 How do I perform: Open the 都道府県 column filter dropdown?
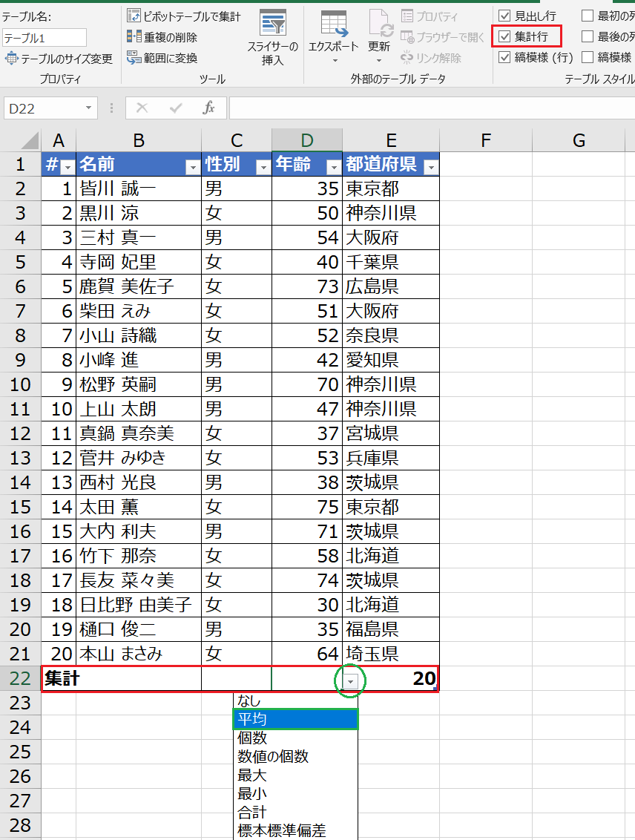click(431, 167)
